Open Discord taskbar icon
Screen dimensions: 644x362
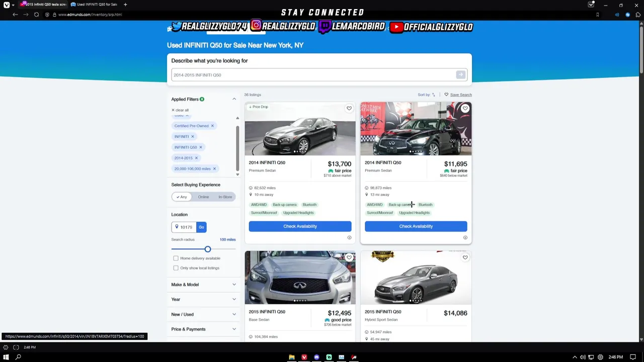point(316,357)
